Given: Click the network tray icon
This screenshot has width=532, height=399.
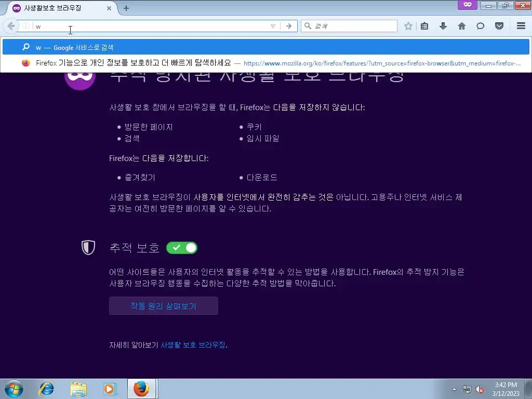Looking at the screenshot, I should (467, 389).
